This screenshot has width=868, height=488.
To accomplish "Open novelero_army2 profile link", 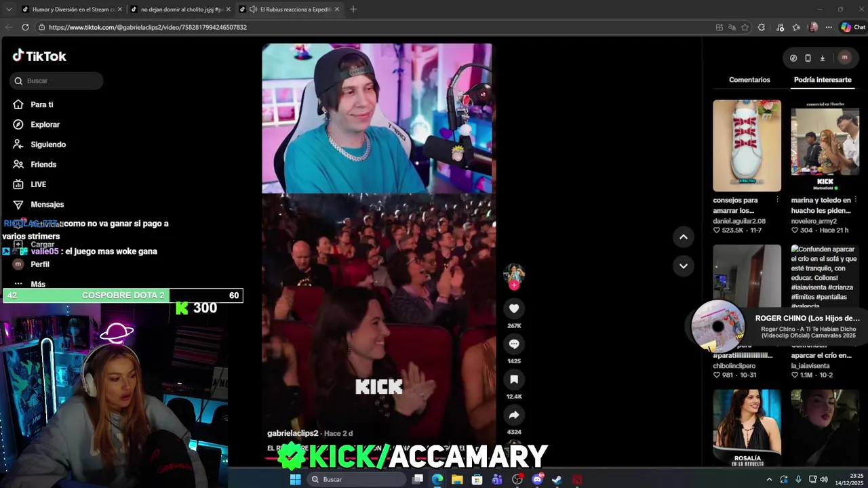I will [x=814, y=221].
